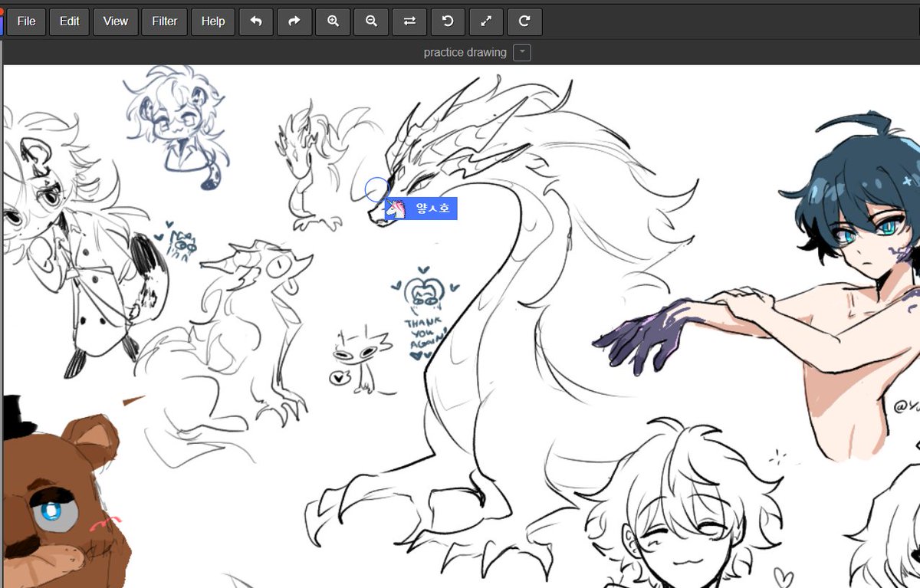This screenshot has width=920, height=588.
Task: Redo the undone action
Action: click(x=294, y=21)
